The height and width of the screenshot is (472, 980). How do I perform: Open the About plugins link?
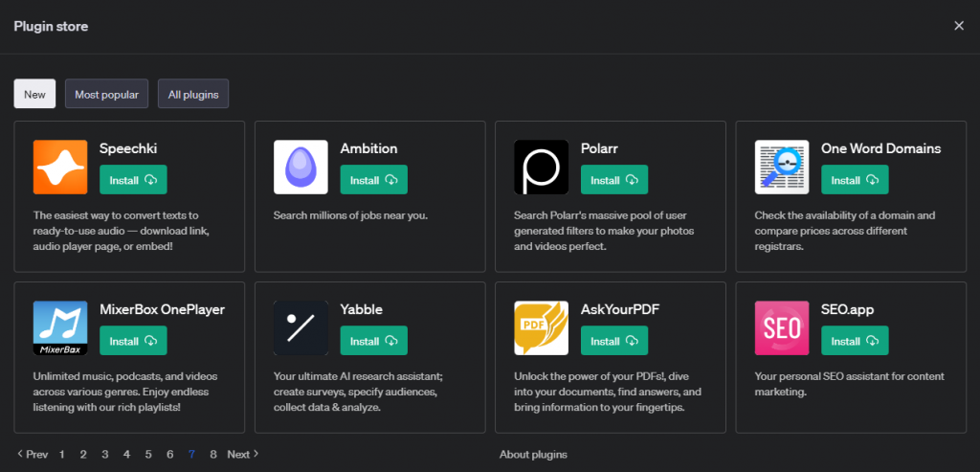(533, 454)
